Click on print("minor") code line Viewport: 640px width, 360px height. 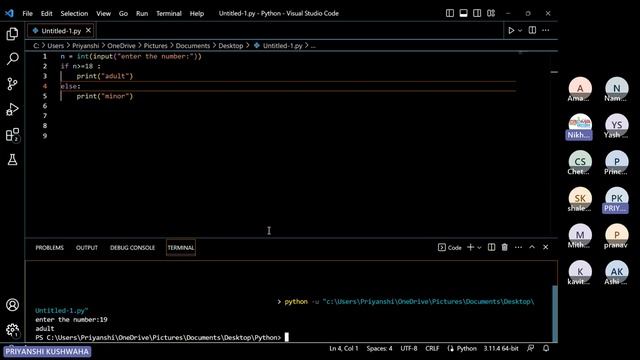tap(104, 96)
